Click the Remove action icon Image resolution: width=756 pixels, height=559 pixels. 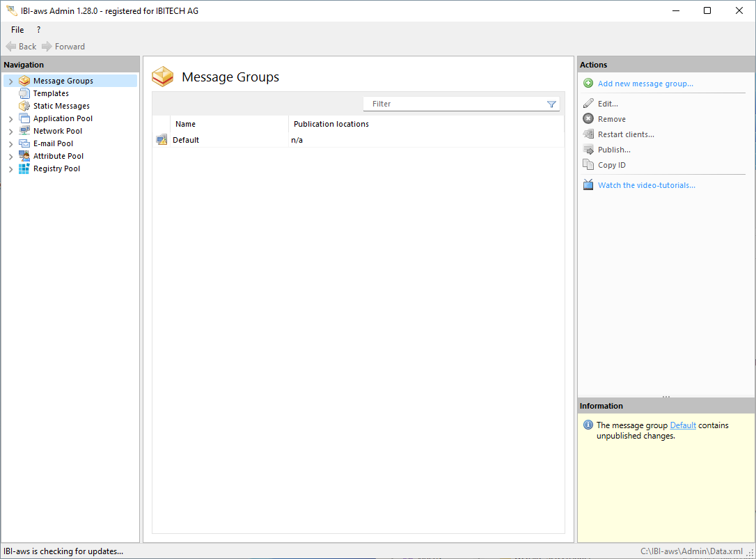(x=588, y=119)
